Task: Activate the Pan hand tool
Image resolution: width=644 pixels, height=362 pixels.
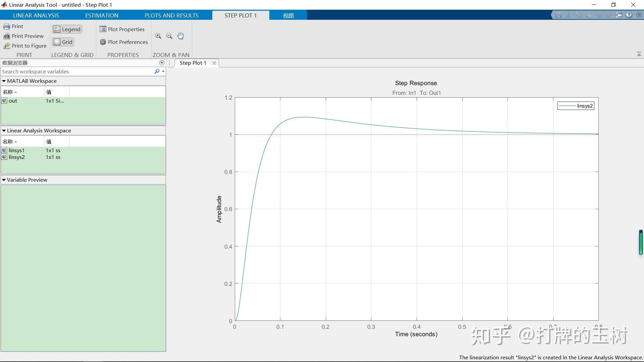Action: pos(180,36)
